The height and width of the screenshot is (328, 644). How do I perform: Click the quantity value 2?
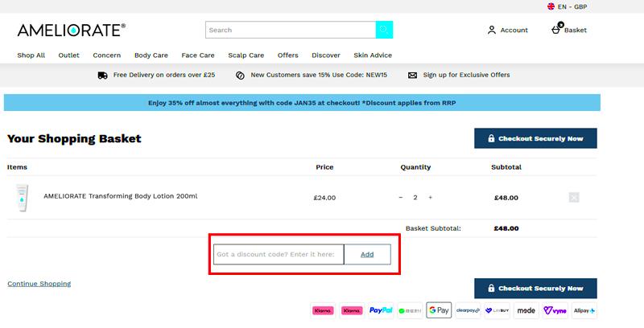click(x=415, y=198)
